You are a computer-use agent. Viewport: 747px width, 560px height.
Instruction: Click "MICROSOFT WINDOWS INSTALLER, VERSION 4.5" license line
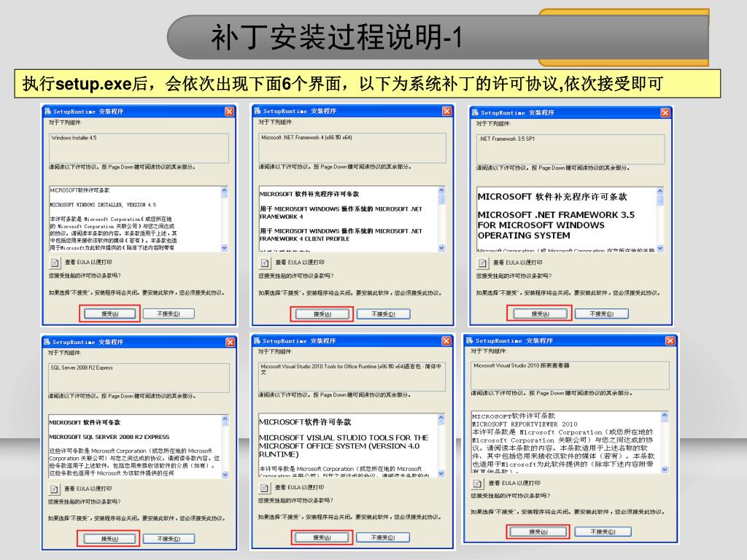[103, 205]
